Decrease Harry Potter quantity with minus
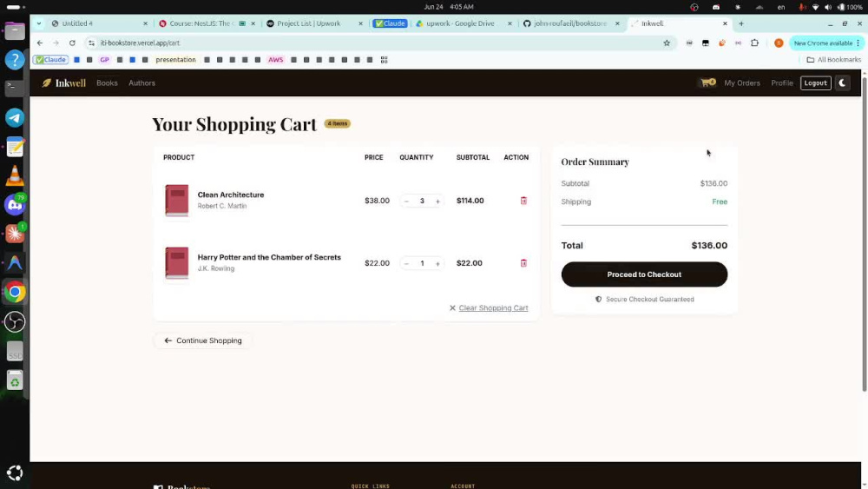The height and width of the screenshot is (489, 868). pyautogui.click(x=406, y=263)
